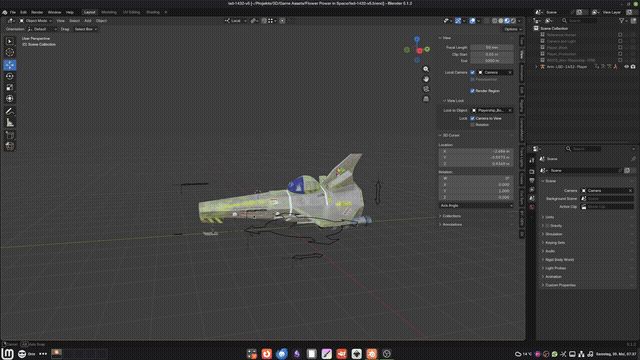Open the Scene properties tab icon
Image resolution: width=640 pixels, height=360 pixels.
(532, 198)
